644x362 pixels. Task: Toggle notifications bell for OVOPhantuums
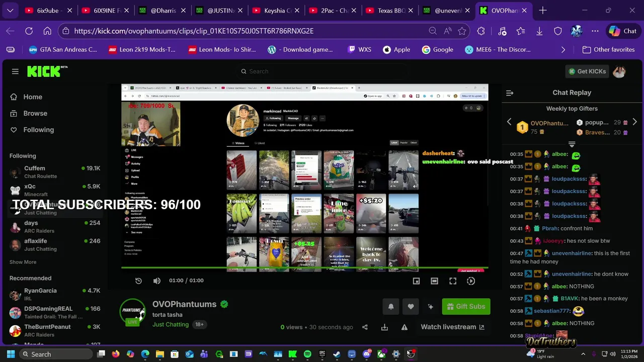click(x=391, y=307)
